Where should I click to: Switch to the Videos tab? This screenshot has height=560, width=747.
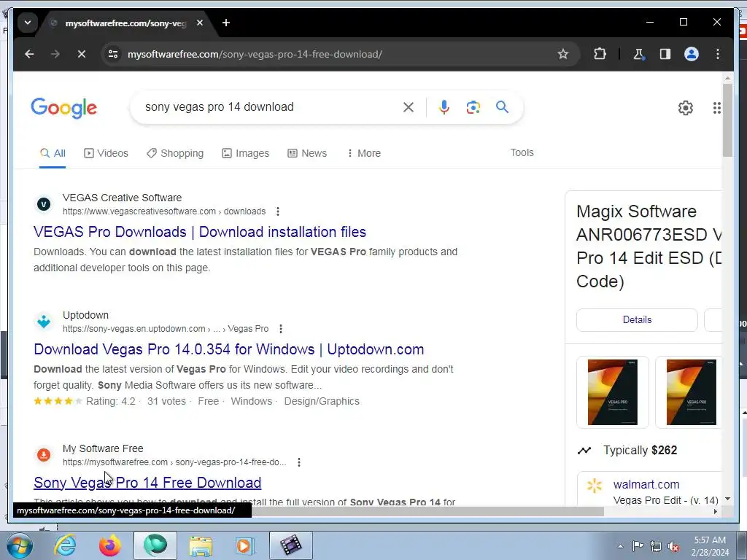coord(106,153)
